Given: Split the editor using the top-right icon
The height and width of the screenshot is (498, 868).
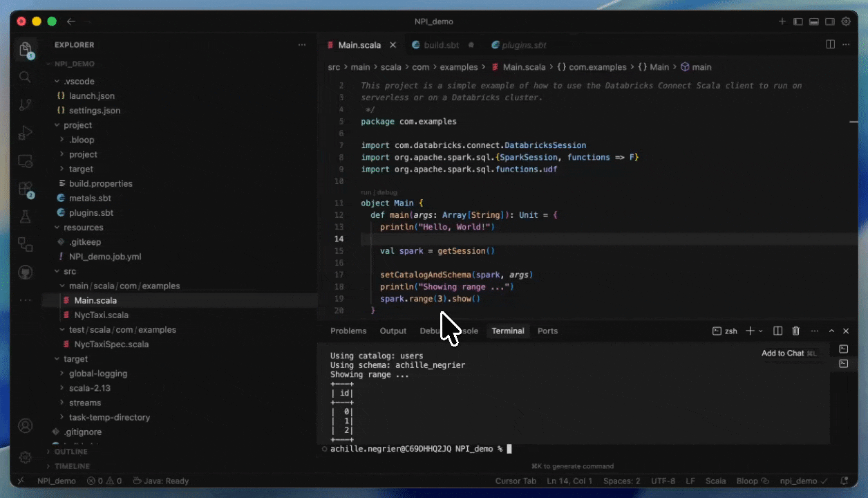Looking at the screenshot, I should point(830,45).
